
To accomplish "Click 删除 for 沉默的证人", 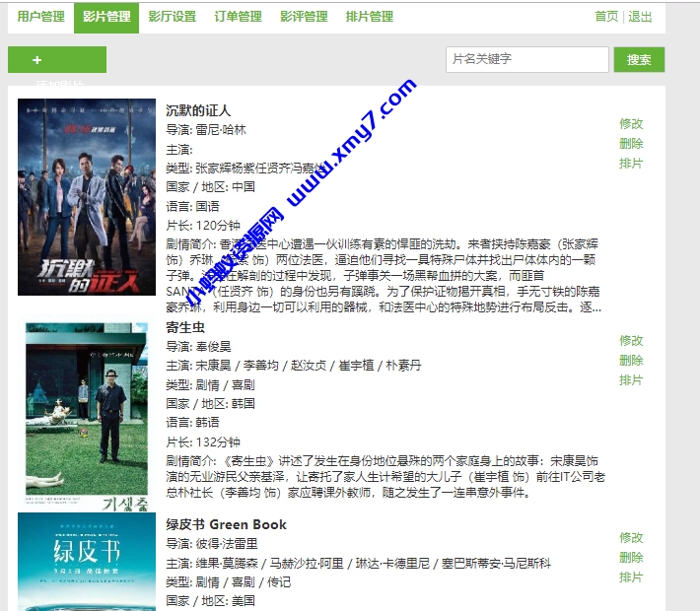I will tap(631, 144).
